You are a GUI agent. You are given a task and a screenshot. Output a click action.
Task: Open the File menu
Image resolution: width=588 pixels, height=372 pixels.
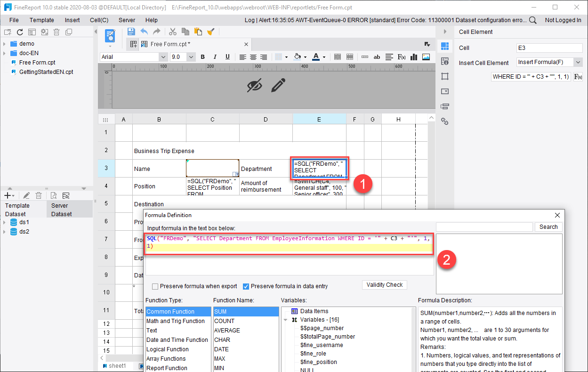point(14,20)
